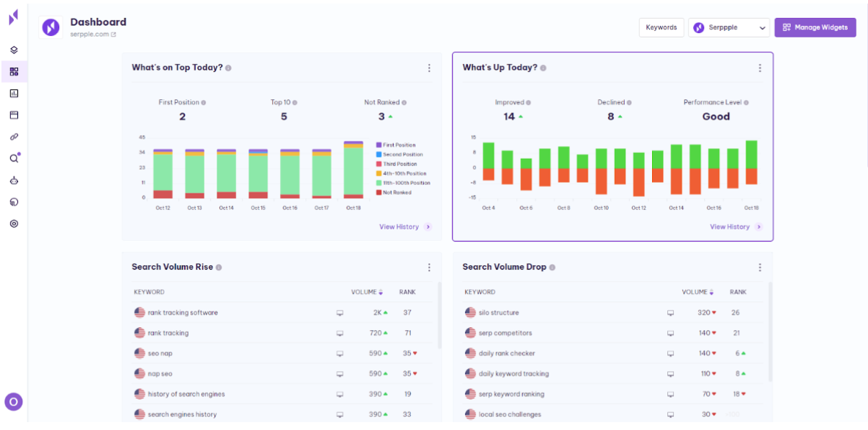Image resolution: width=868 pixels, height=430 pixels.
Task: Click US flag in 'serp competitors' row
Action: point(471,333)
